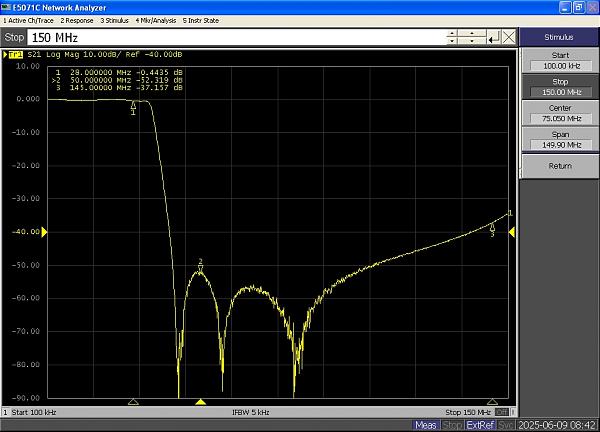Viewport: 600px width, 432px height.
Task: Minimize the Network Analyzer window
Action: tap(565, 7)
